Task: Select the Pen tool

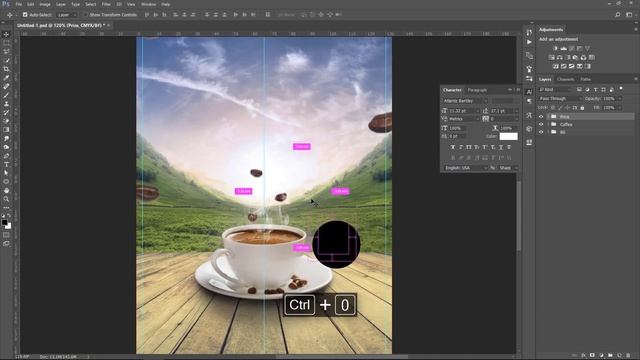Action: (x=6, y=156)
